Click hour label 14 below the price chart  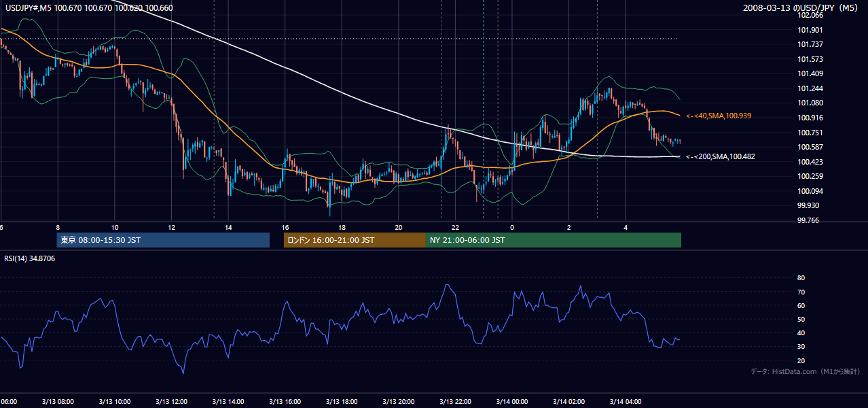[228, 228]
